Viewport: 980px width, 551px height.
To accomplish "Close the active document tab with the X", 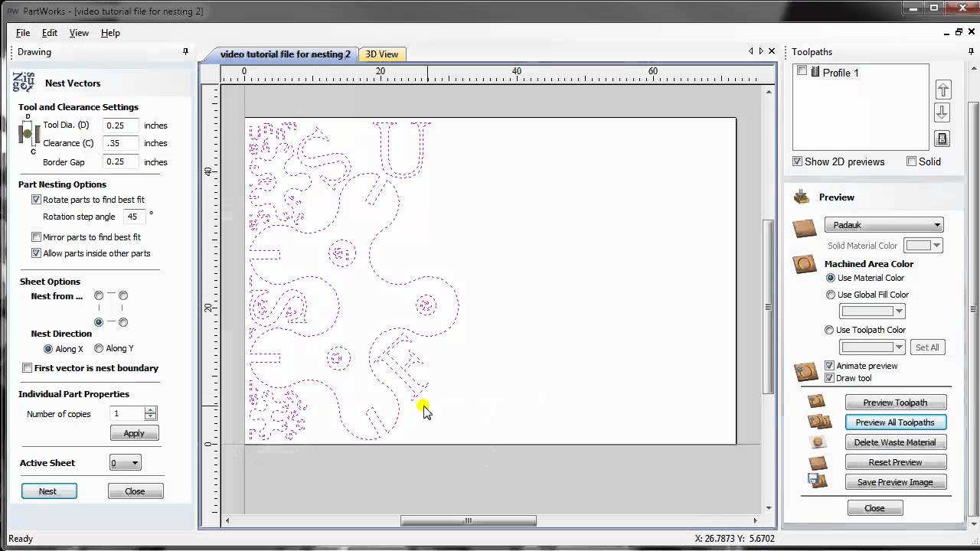I will pos(772,51).
